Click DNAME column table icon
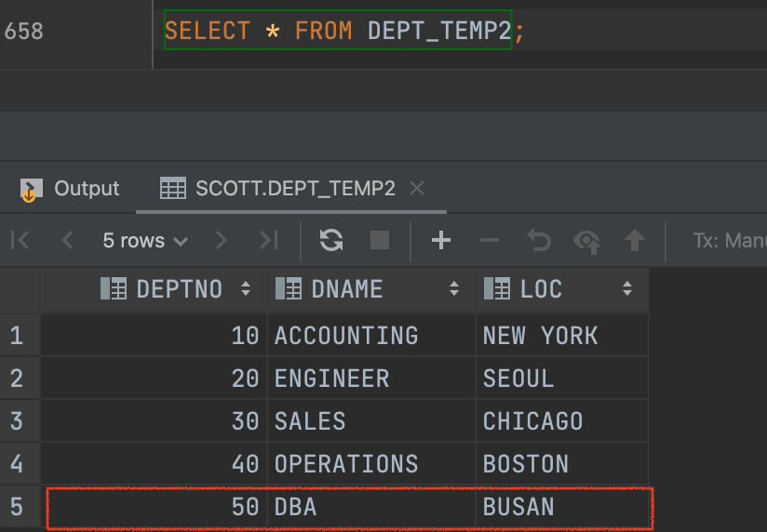767x532 pixels. pyautogui.click(x=289, y=288)
